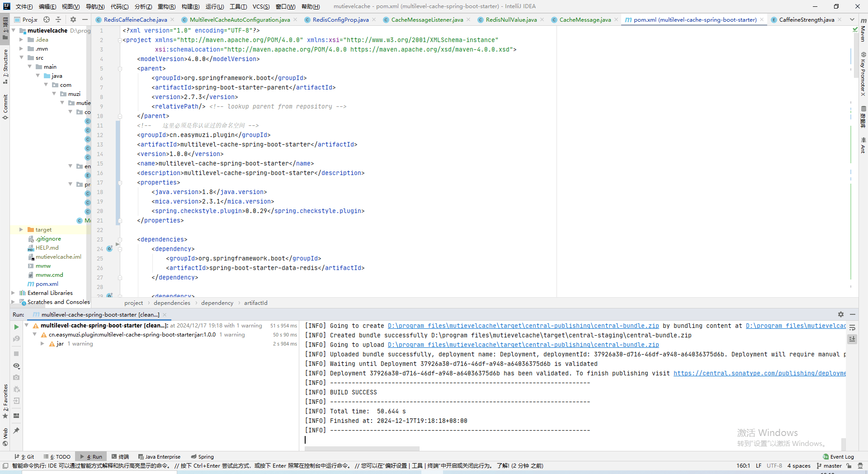The width and height of the screenshot is (868, 474).
Task: Open Project panel settings gear
Action: (73, 19)
